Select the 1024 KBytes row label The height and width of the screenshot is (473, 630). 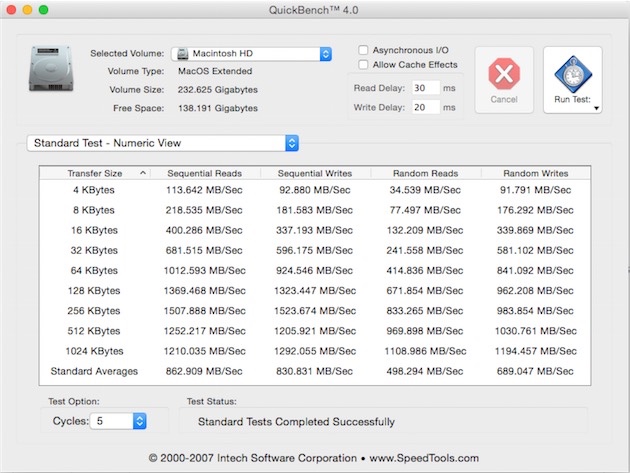pos(94,351)
